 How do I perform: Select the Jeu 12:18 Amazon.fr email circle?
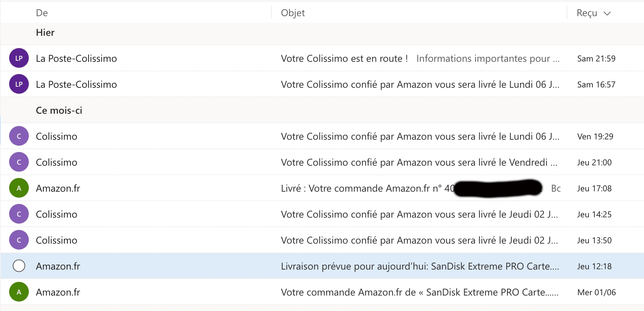(19, 266)
